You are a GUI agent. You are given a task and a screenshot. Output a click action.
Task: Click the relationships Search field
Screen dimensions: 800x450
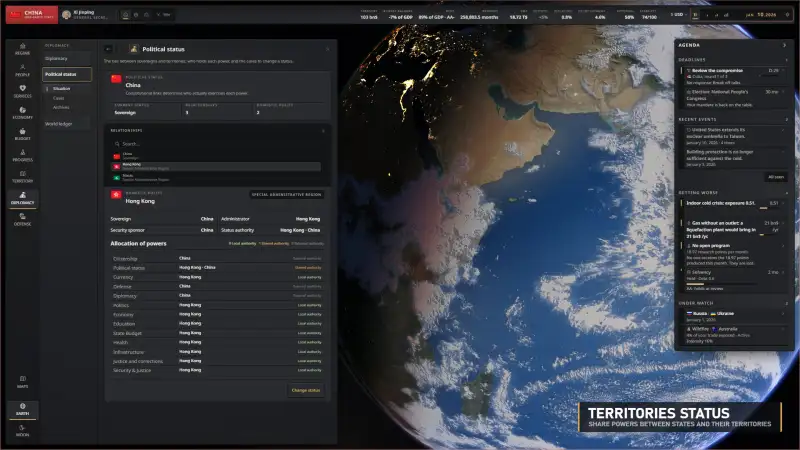point(217,144)
